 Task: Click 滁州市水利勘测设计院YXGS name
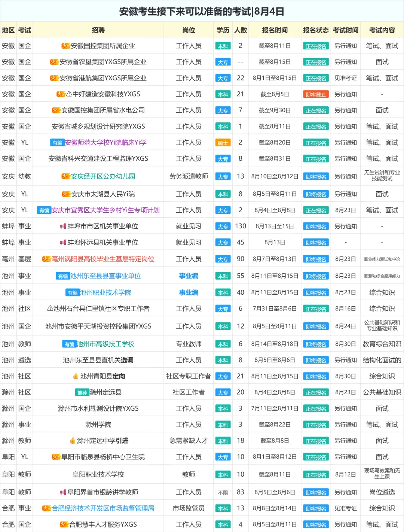click(98, 408)
